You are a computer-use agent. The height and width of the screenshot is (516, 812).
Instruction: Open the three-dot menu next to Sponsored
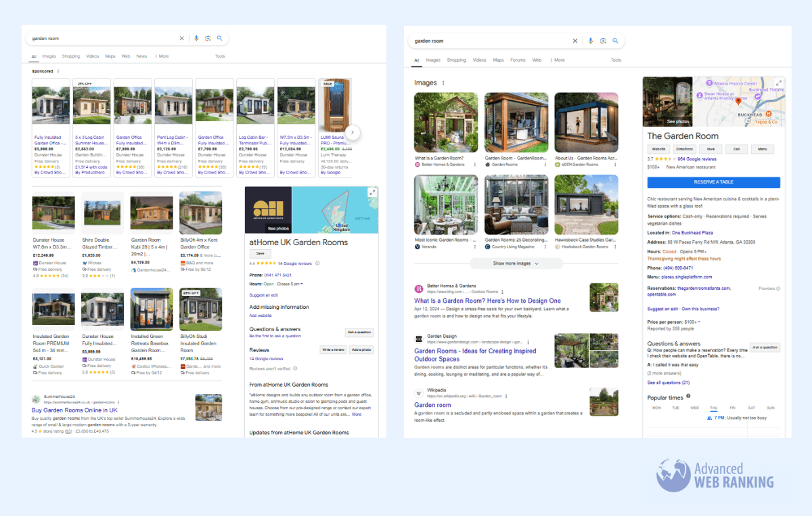click(x=58, y=71)
